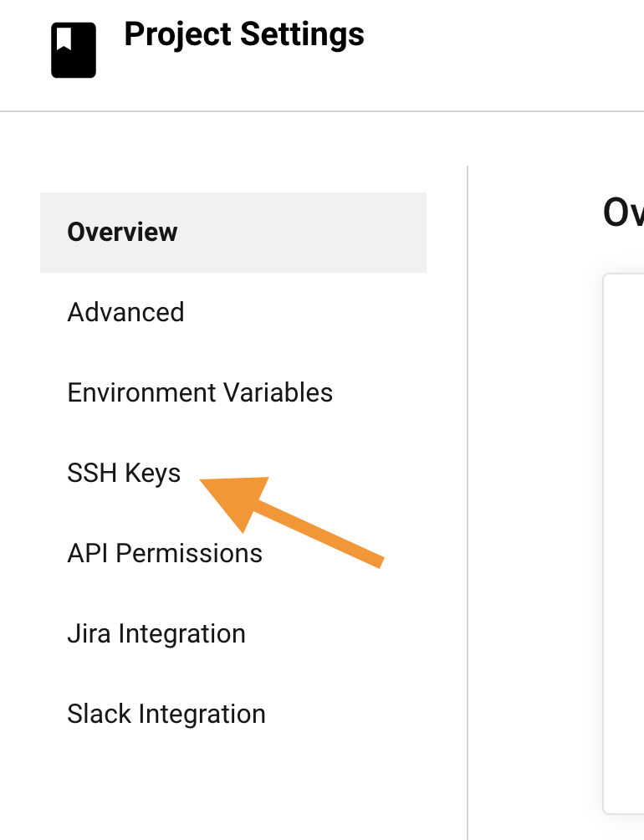Click the Project Settings page title
Image resolution: width=644 pixels, height=840 pixels.
pos(244,34)
